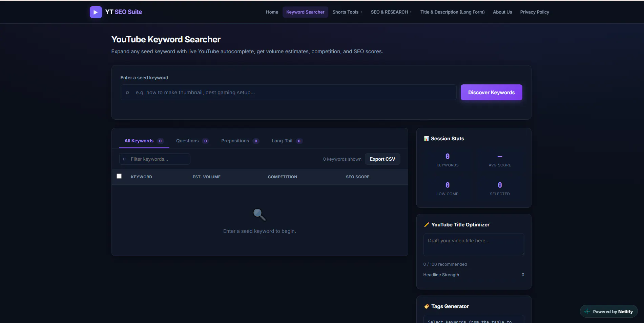644x323 pixels.
Task: Click the pencil icon beside YouTube Title Optimizer
Action: (x=427, y=225)
